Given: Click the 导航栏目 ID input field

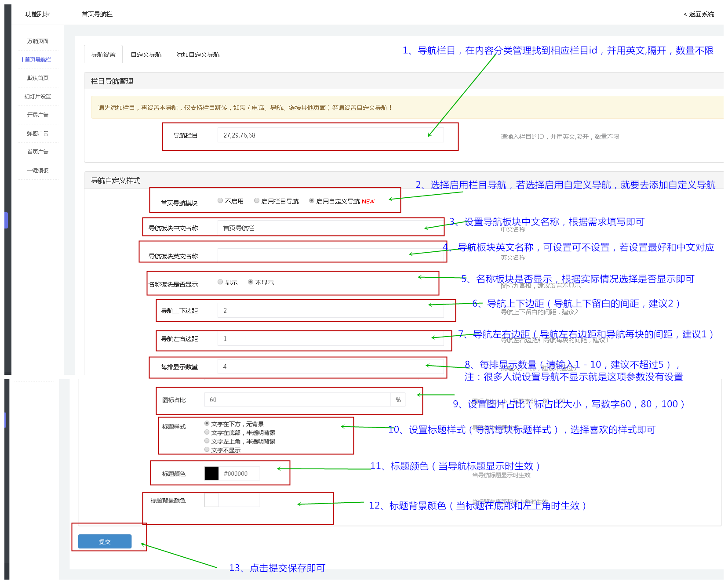Looking at the screenshot, I should pyautogui.click(x=330, y=135).
